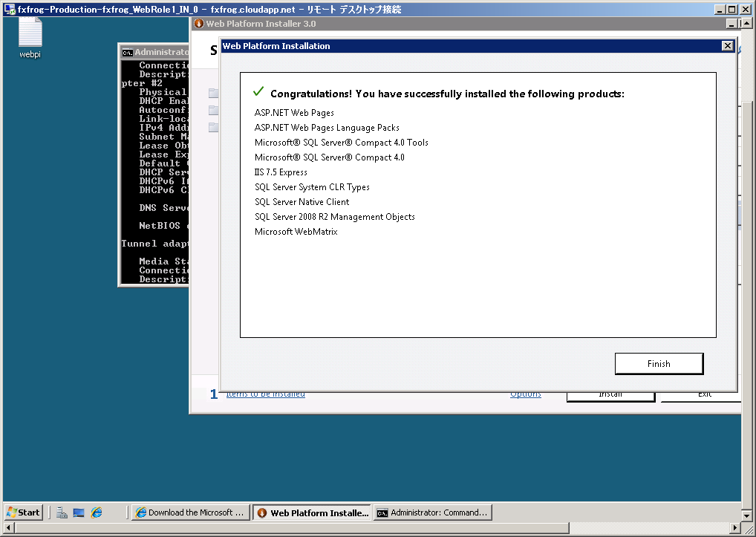Launch Internet Explorer from quick launch
This screenshot has width=756, height=537.
[97, 512]
